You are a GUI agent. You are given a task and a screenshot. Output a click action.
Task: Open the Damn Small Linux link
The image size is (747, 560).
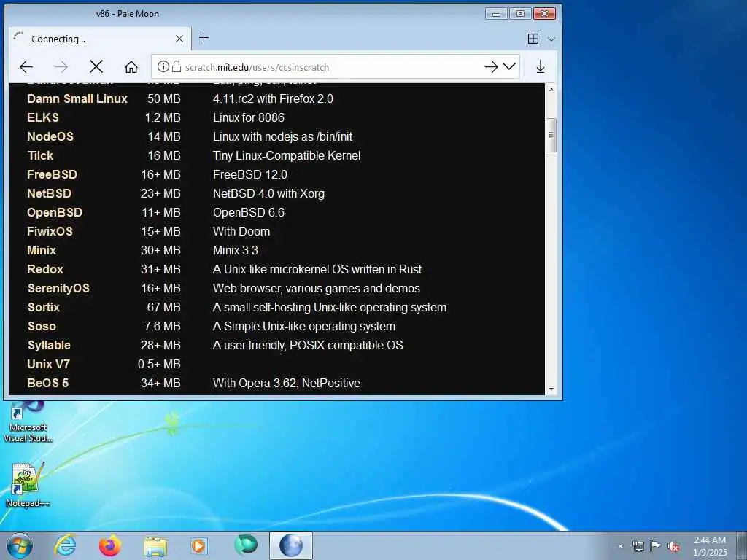pyautogui.click(x=77, y=98)
